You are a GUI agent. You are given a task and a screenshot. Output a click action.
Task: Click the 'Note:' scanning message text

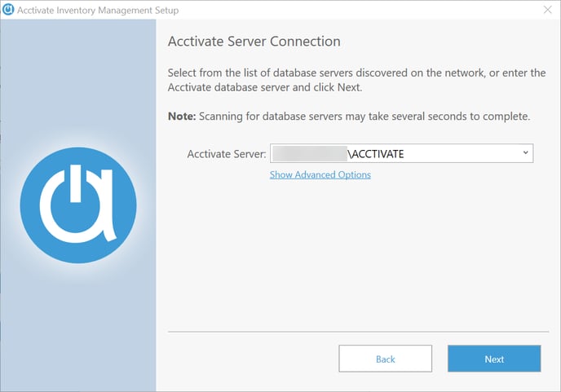(x=349, y=117)
